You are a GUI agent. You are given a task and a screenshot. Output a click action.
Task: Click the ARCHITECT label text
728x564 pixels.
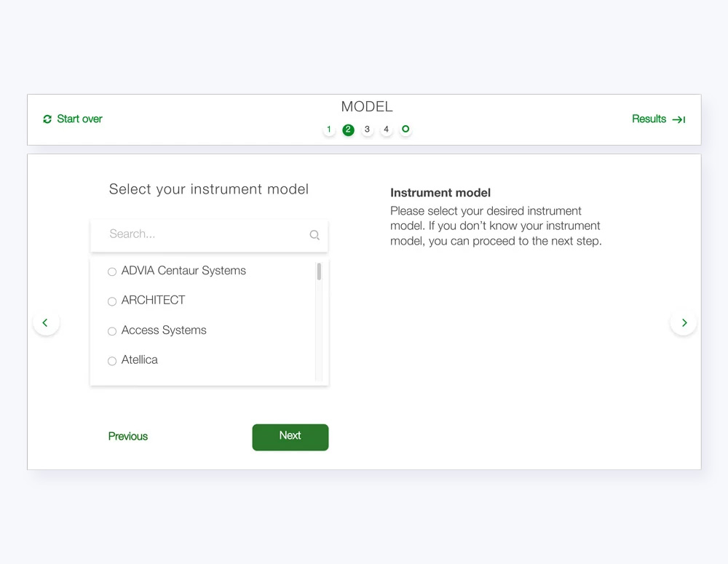click(153, 301)
